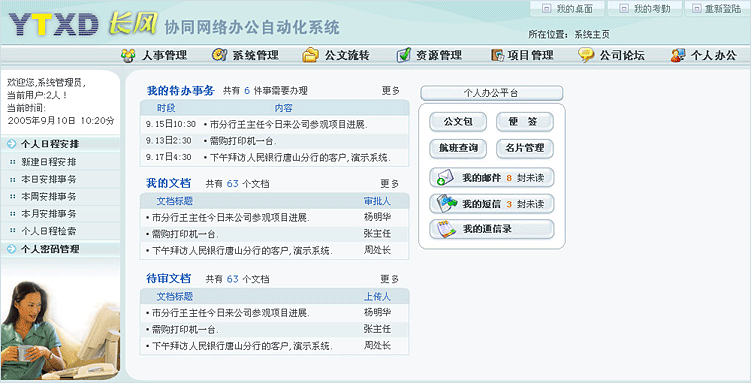Viewport: 751px width, 383px height.
Task: Open the 公文包 button
Action: point(458,122)
